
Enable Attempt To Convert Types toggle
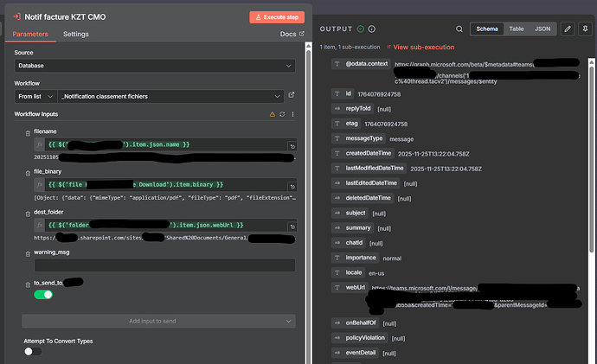click(x=33, y=351)
